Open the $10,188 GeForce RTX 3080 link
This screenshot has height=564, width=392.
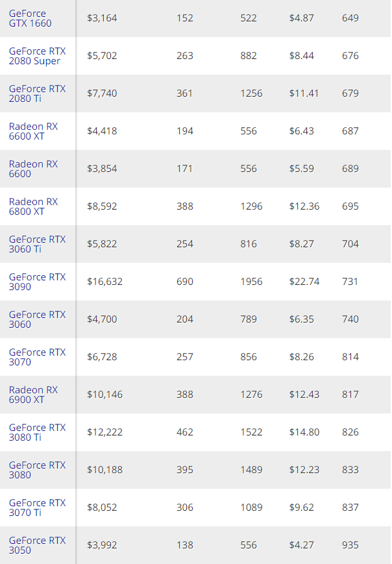[x=37, y=470]
